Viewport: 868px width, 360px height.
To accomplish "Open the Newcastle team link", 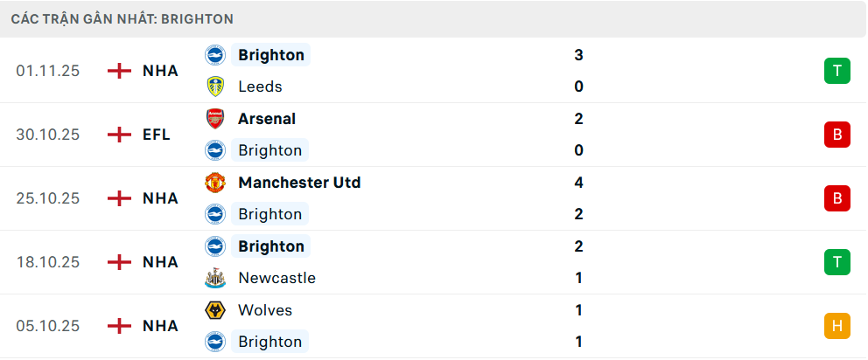I will (276, 278).
